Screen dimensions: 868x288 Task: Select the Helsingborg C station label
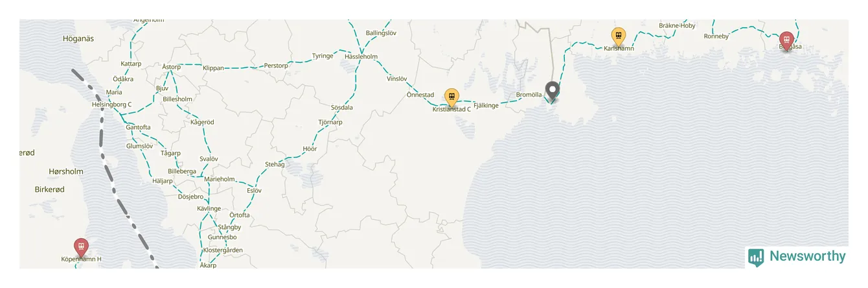coord(111,104)
